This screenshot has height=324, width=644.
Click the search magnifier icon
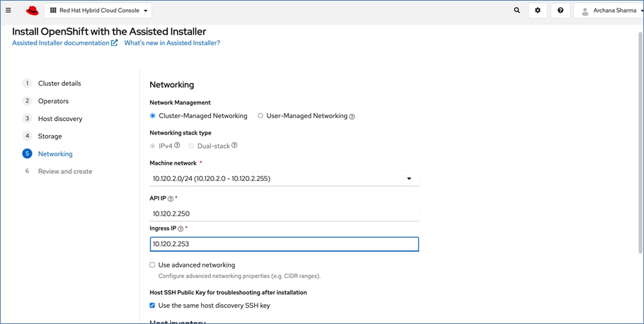517,11
